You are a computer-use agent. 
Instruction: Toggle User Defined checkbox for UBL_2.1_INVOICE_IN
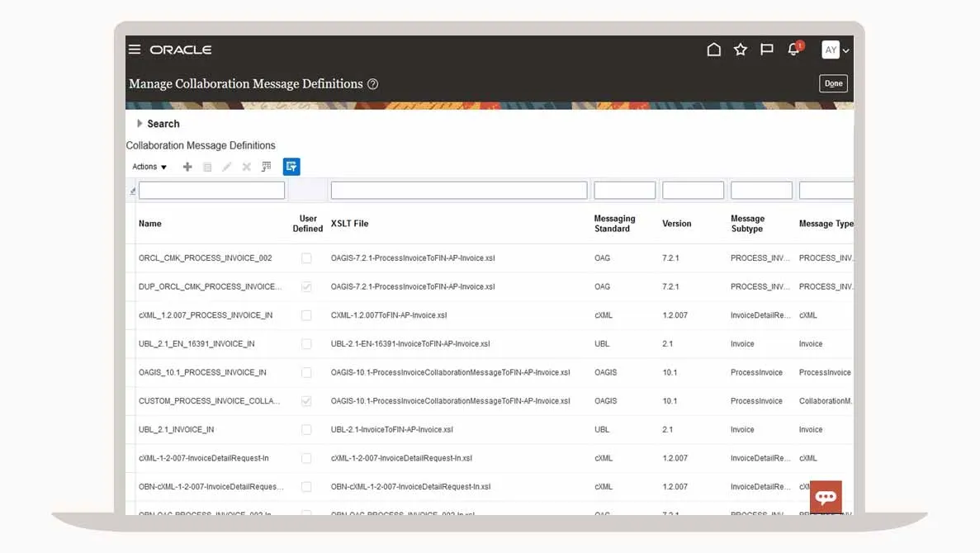click(x=306, y=430)
